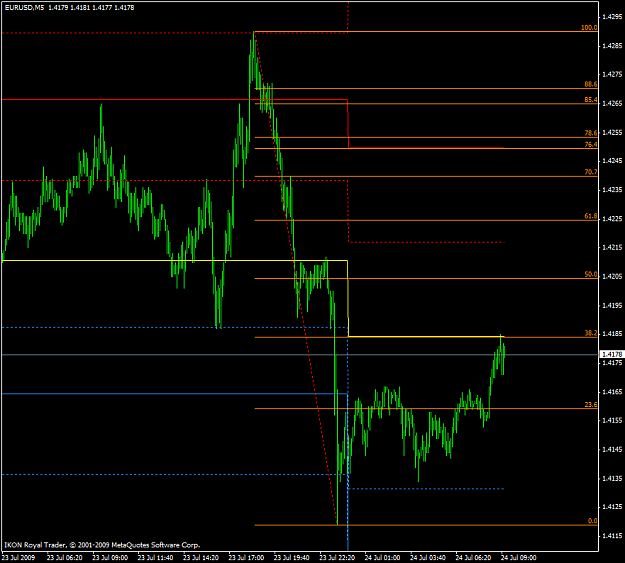Screen dimensions: 625x563
Task: Click the 1.4165 price scale value
Action: click(612, 392)
